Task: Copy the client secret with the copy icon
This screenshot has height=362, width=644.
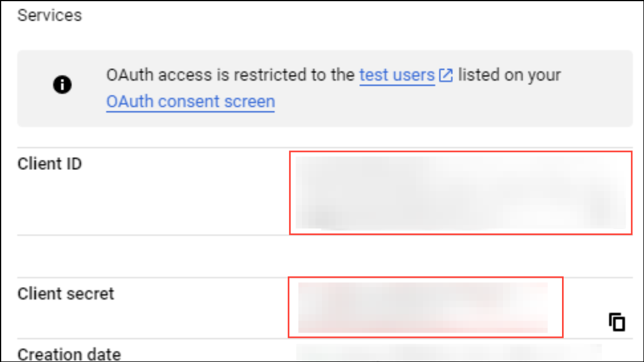Action: pos(617,322)
